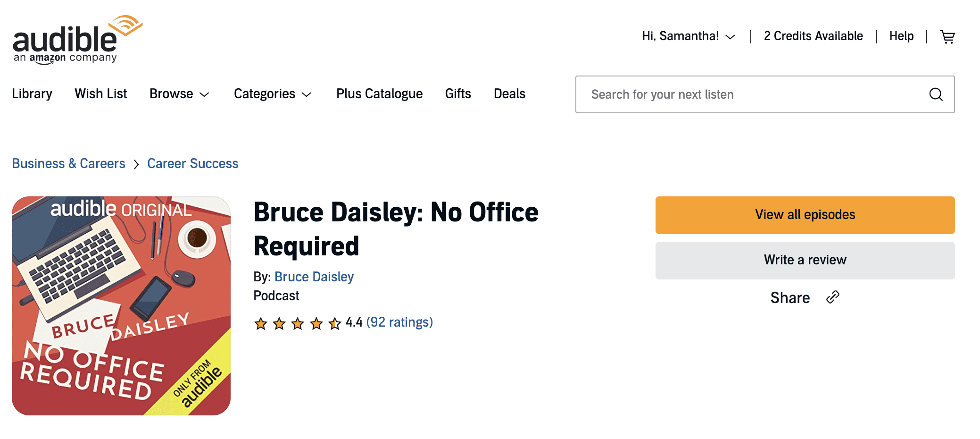Open Plus Catalogue

(379, 94)
